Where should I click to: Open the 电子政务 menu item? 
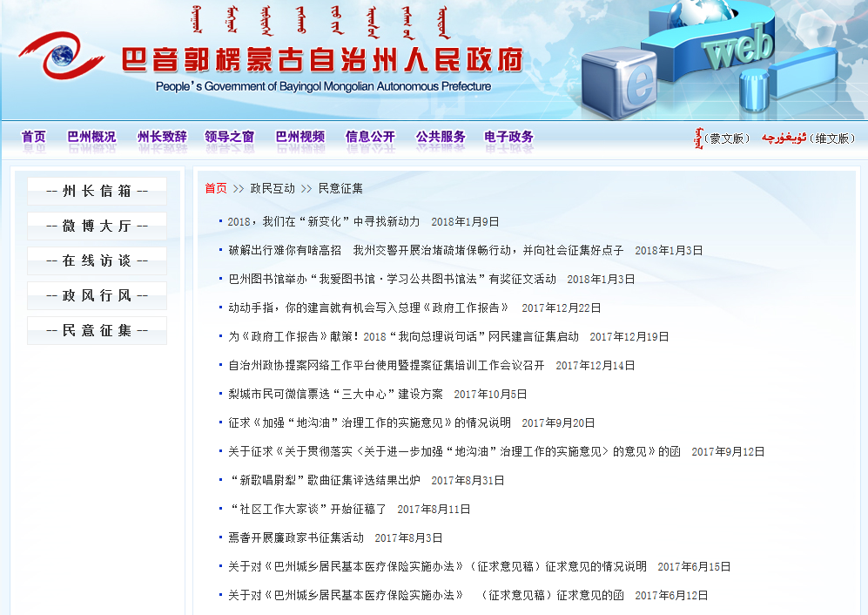click(509, 137)
